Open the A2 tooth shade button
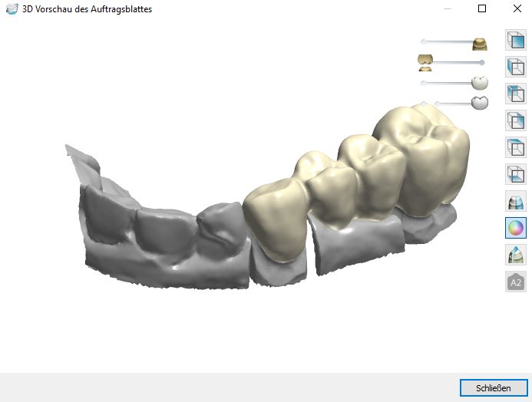Image resolution: width=532 pixels, height=402 pixels. point(515,282)
